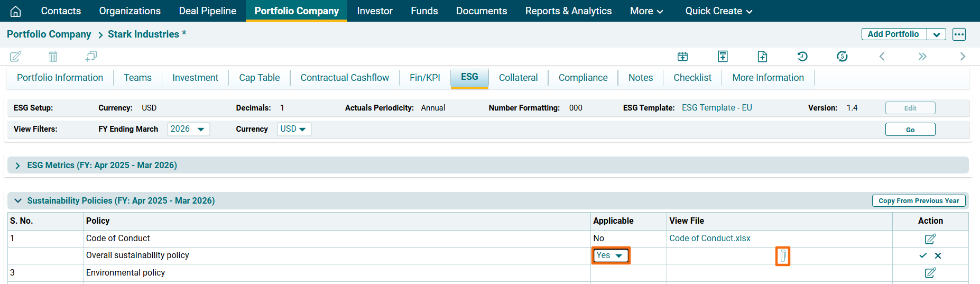The height and width of the screenshot is (284, 980).
Task: Edit the Code of Conduct row
Action: pyautogui.click(x=930, y=239)
